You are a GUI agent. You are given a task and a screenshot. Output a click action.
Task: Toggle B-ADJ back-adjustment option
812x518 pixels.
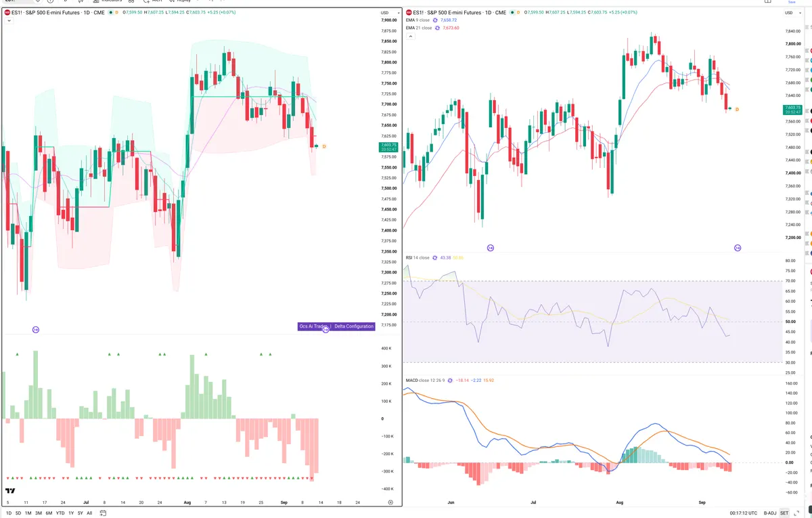tap(770, 513)
